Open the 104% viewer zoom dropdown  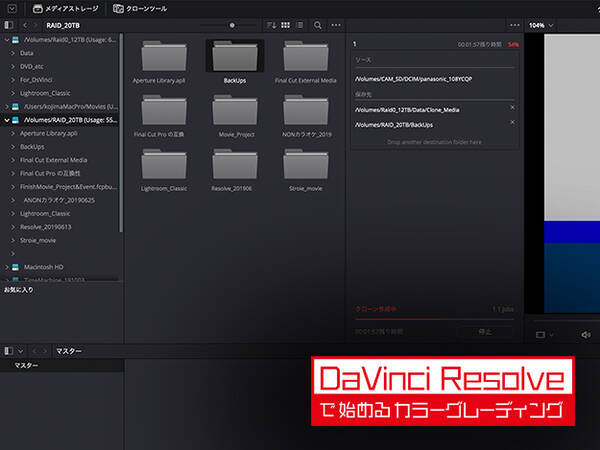[x=541, y=25]
